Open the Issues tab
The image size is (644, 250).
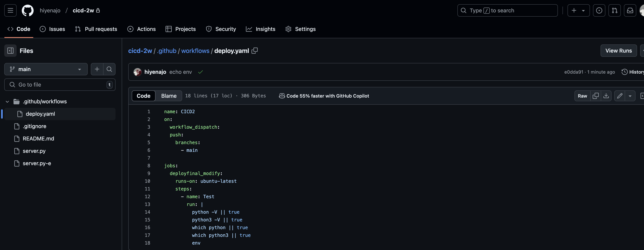53,29
